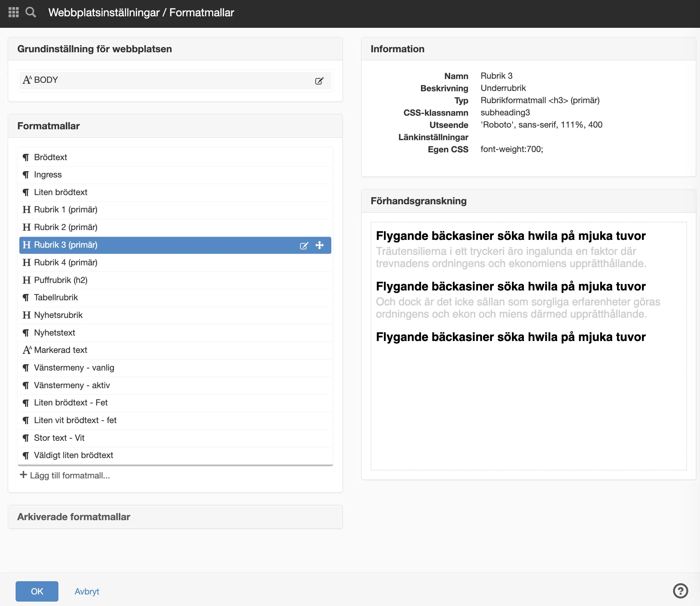Click preview paragraph starting Träutensilierna
The image size is (700, 606).
click(511, 257)
